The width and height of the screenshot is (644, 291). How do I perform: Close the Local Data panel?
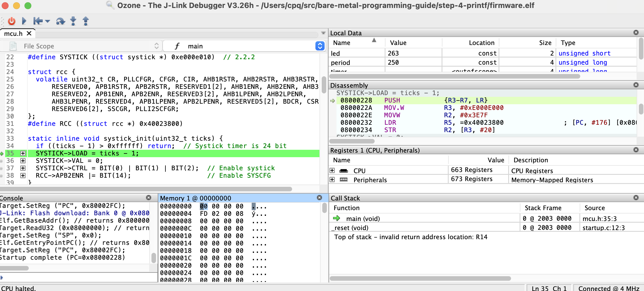coord(636,33)
